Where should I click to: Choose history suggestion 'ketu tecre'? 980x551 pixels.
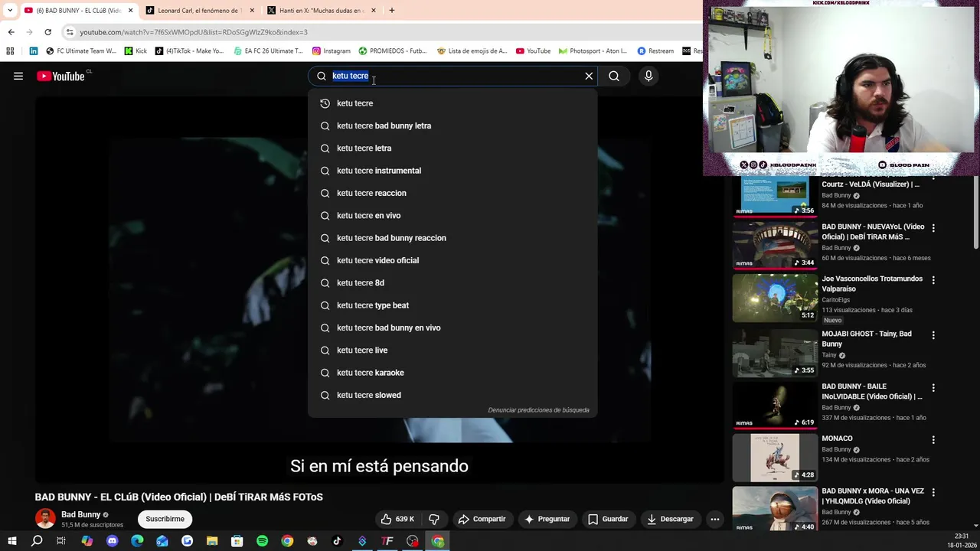tap(452, 103)
